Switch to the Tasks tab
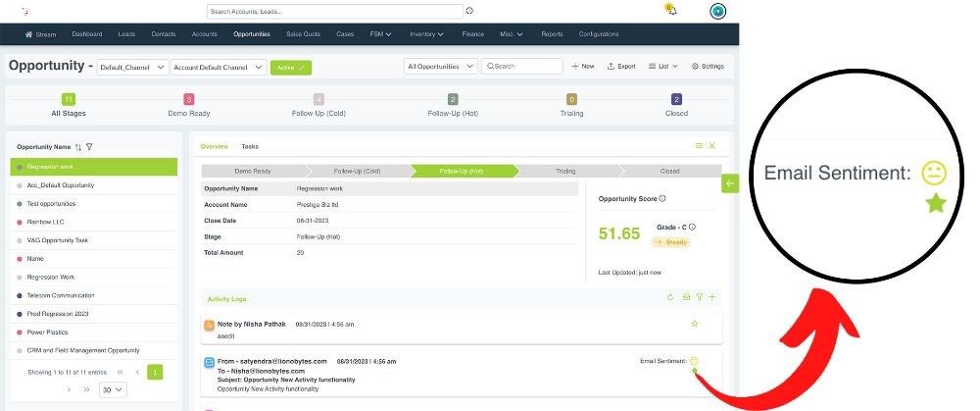 (250, 146)
